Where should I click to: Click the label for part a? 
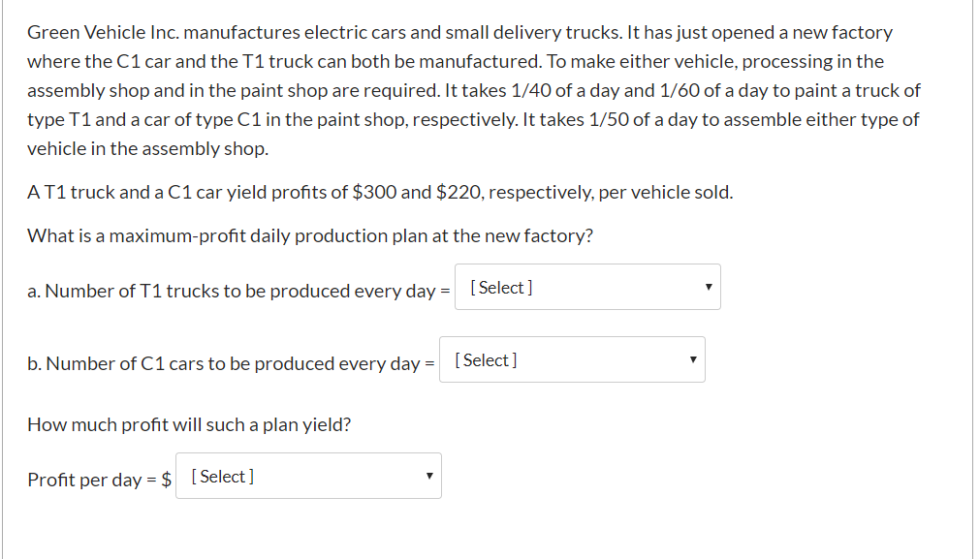pyautogui.click(x=237, y=290)
